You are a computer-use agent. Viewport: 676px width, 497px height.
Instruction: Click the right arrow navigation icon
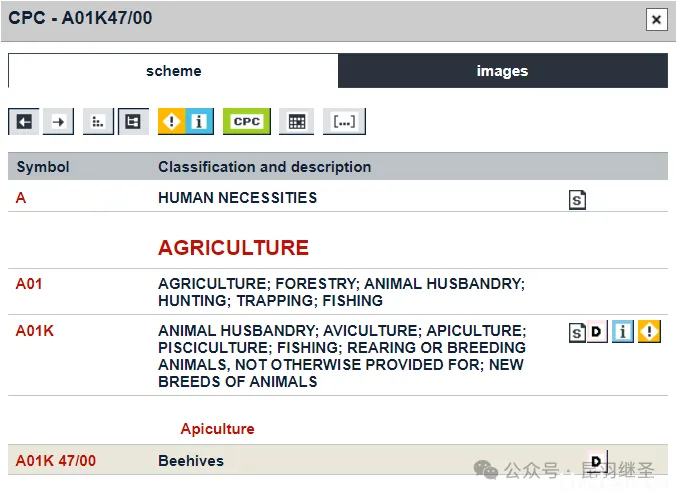tap(59, 122)
